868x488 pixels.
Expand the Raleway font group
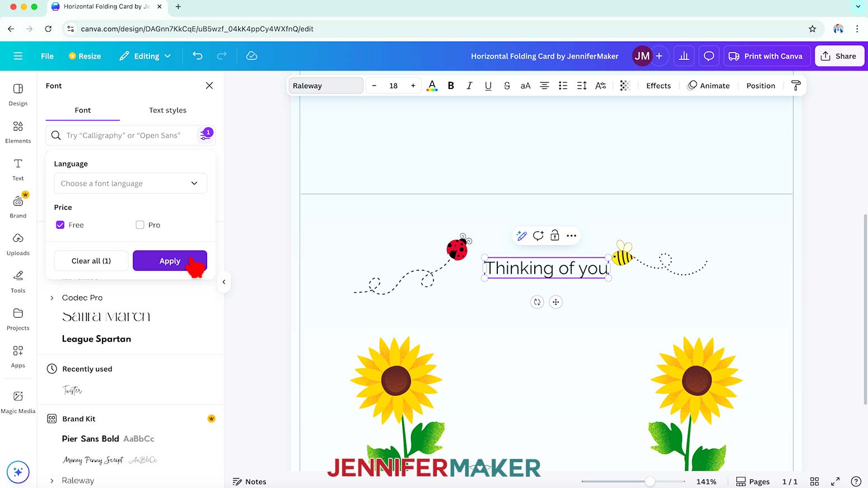pos(52,481)
